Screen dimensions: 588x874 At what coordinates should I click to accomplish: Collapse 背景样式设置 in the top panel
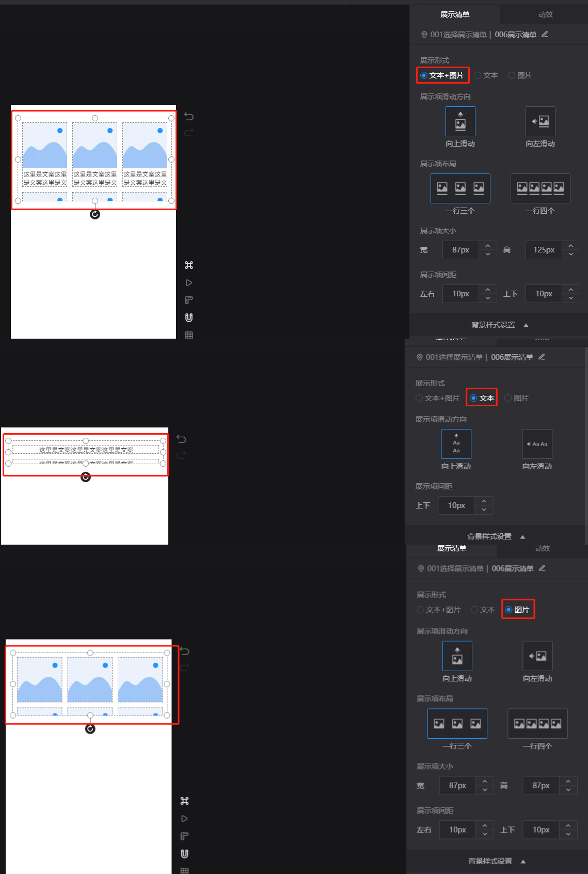pos(499,325)
